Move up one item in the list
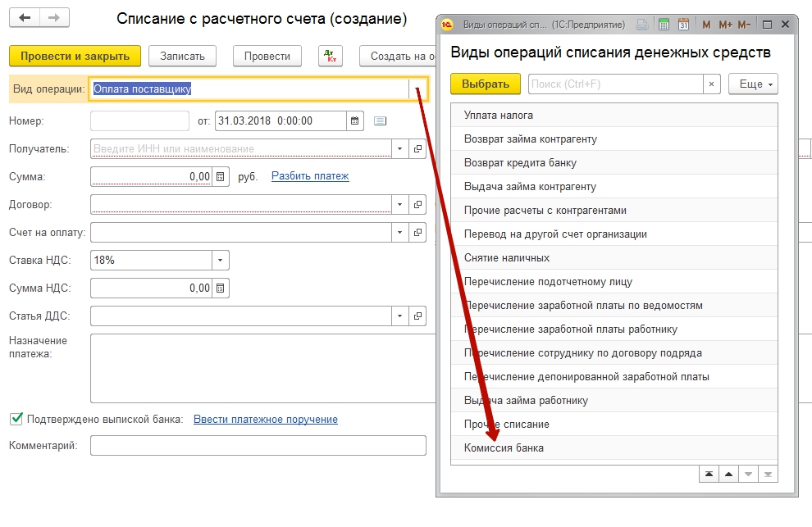812x527 pixels. [x=728, y=474]
